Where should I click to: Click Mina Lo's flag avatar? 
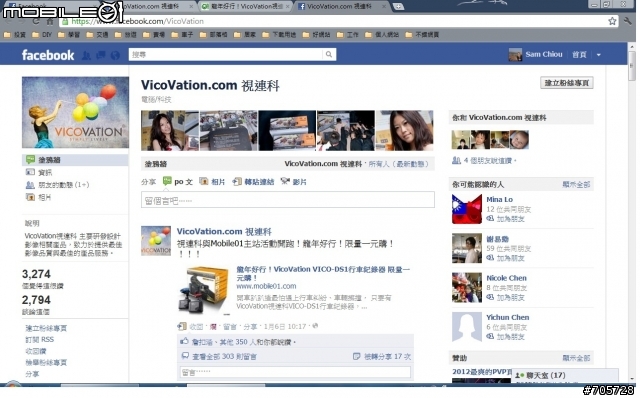(x=467, y=209)
